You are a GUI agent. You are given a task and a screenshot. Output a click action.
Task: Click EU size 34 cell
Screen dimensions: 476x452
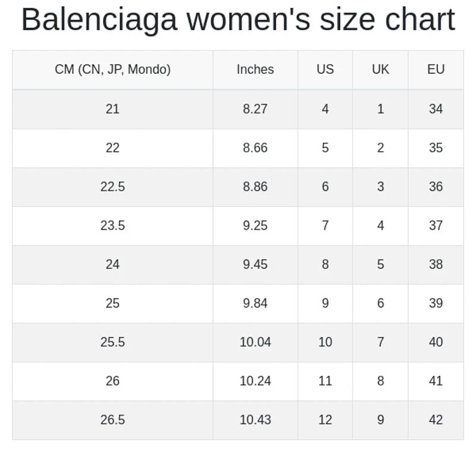coord(436,109)
